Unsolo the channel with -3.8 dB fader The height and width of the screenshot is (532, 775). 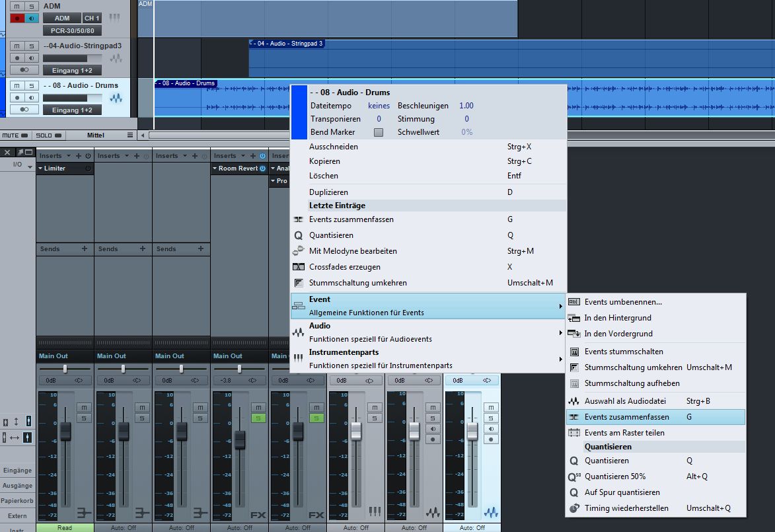coord(258,418)
